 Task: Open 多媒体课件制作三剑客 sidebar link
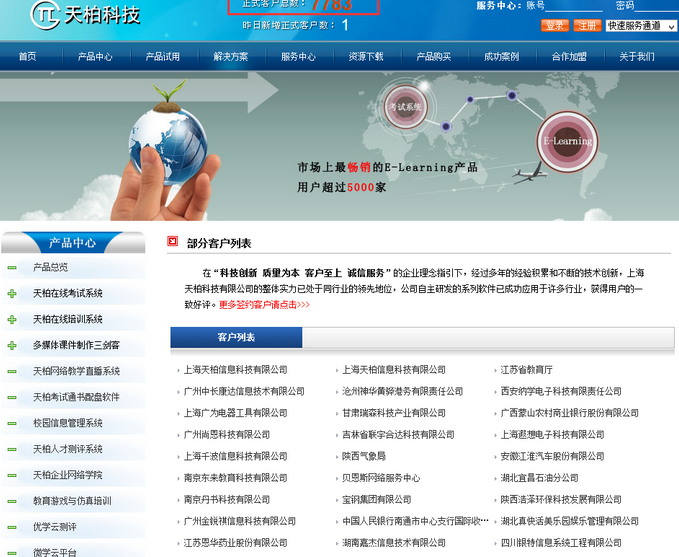coord(76,346)
